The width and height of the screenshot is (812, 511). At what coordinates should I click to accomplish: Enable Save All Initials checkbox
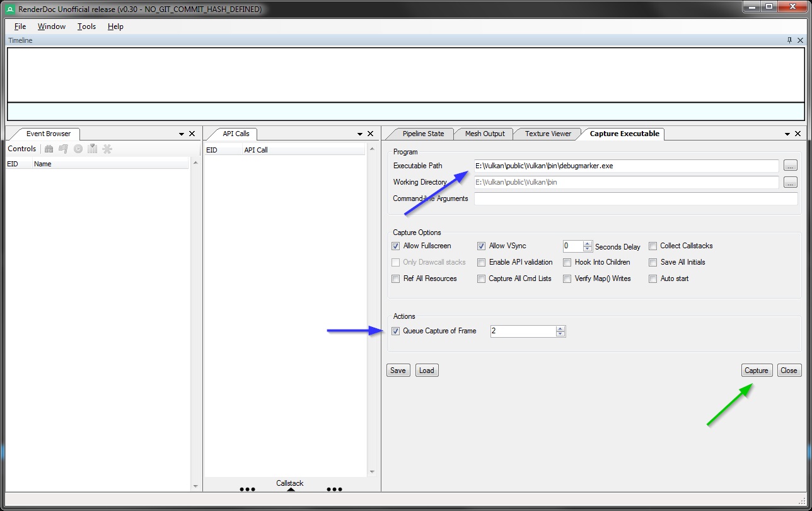click(653, 262)
